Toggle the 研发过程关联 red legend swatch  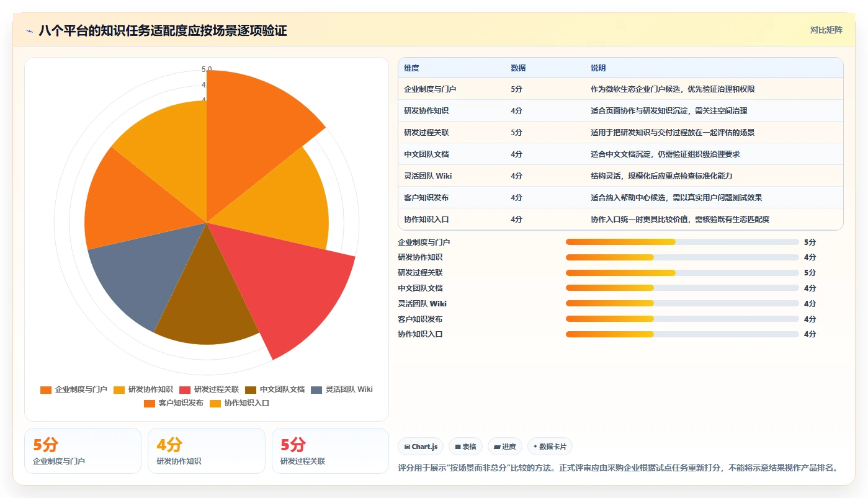pyautogui.click(x=185, y=389)
